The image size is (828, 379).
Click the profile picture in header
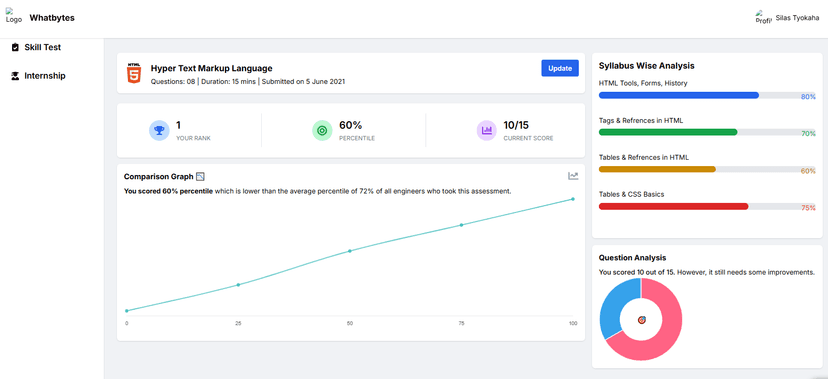[764, 17]
